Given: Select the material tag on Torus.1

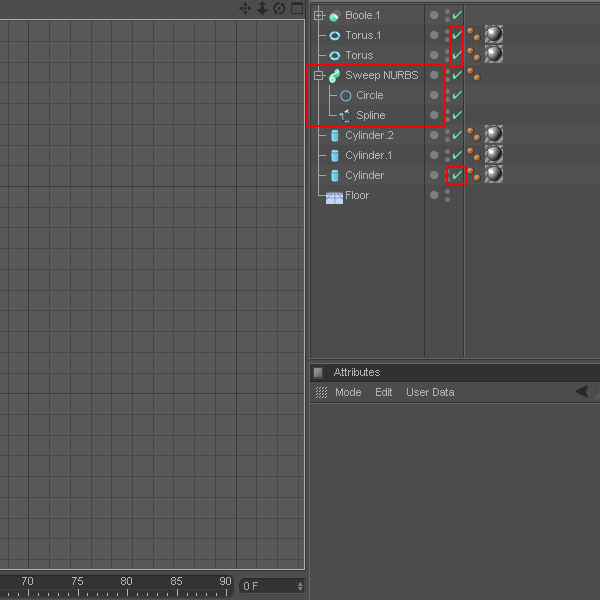Looking at the screenshot, I should (x=494, y=34).
